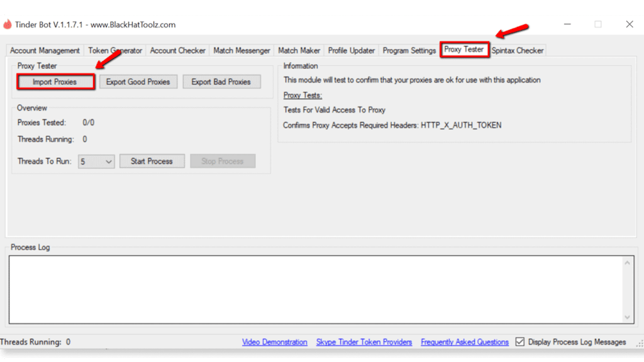Click the Tinder flame app icon
Screen dimensions: 644x362
click(x=8, y=25)
